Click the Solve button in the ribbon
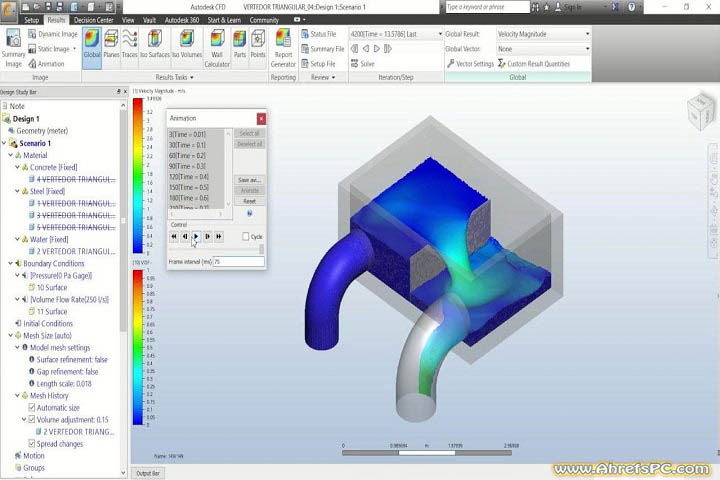 363,64
